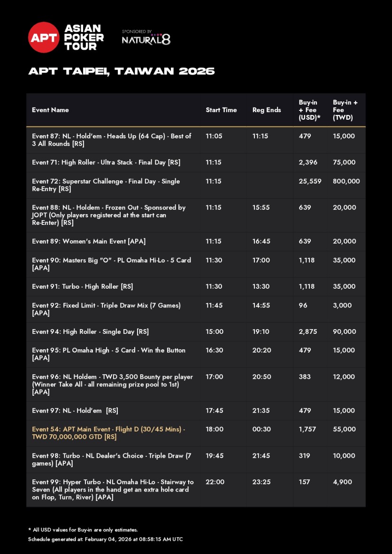Screen dimensions: 392x554
Task: Click the schedule generated timestamp line
Action: [105, 539]
